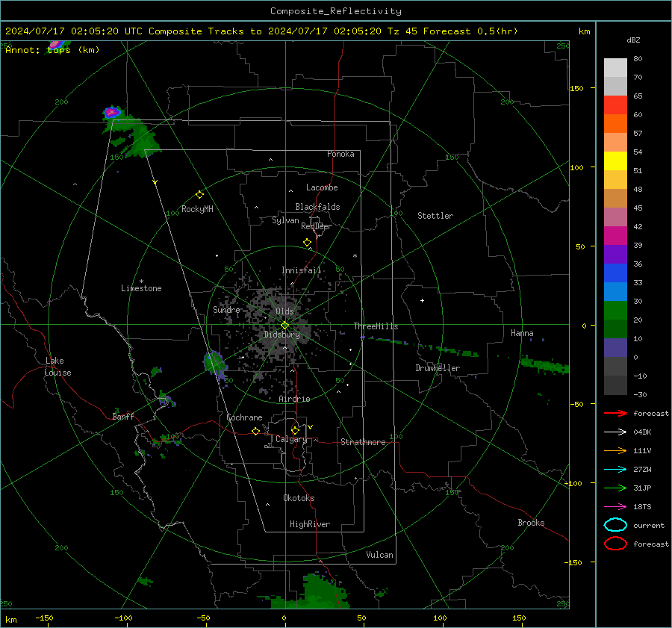Image resolution: width=672 pixels, height=628 pixels.
Task: Click the Airdrie city label
Action: click(x=294, y=399)
